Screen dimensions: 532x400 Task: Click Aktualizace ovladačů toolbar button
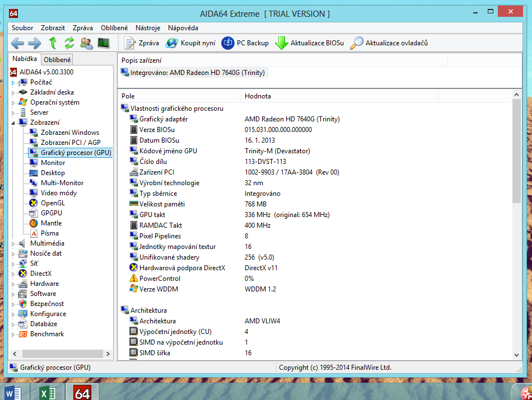389,43
